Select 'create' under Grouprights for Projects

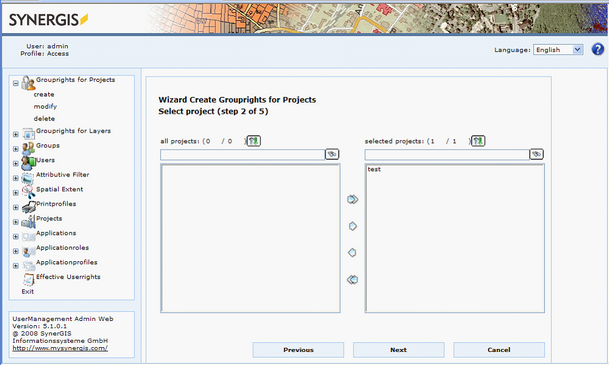(x=44, y=94)
